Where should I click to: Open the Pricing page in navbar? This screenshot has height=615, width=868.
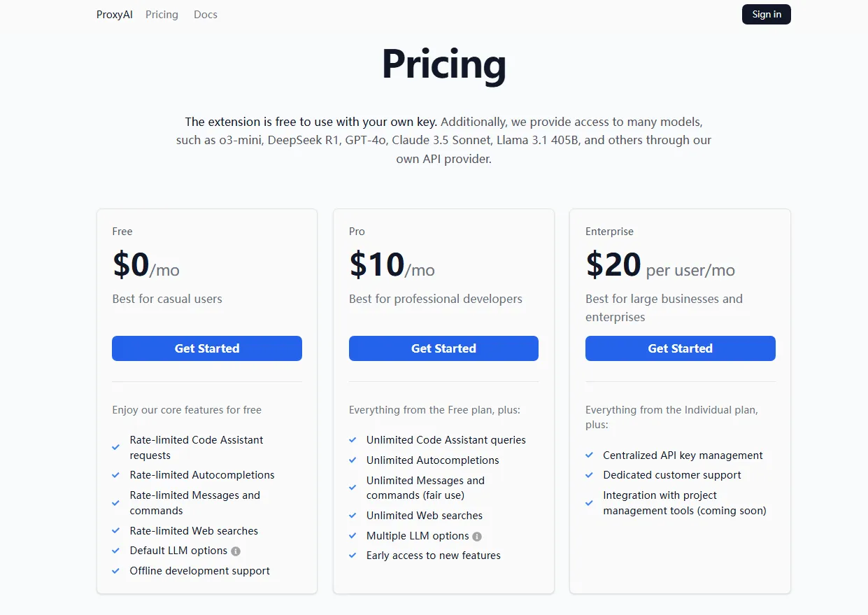[x=162, y=15]
